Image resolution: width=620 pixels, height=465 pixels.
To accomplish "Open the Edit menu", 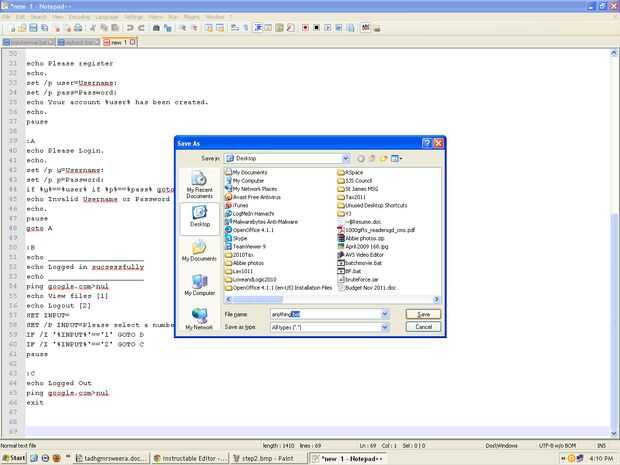I will click(x=20, y=17).
